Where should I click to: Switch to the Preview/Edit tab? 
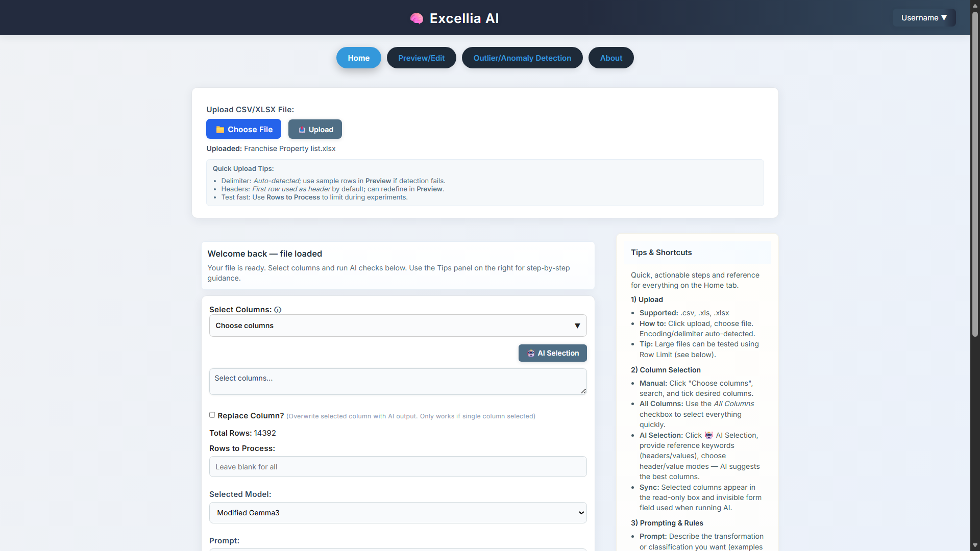click(421, 58)
